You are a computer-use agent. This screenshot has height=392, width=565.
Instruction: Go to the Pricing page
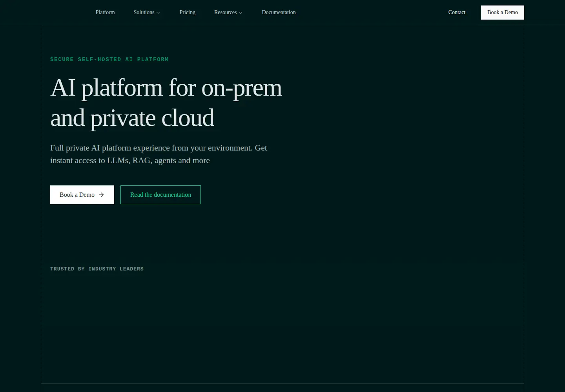coord(187,12)
